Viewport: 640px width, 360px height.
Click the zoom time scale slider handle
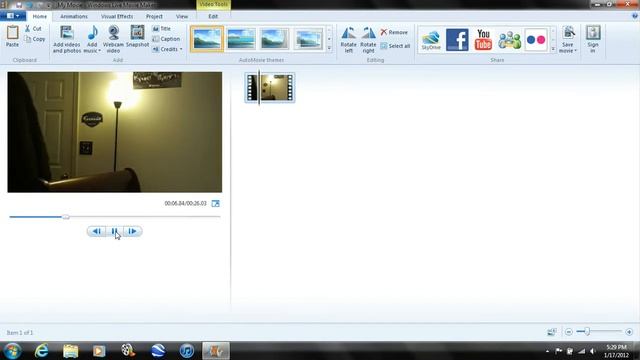(587, 332)
